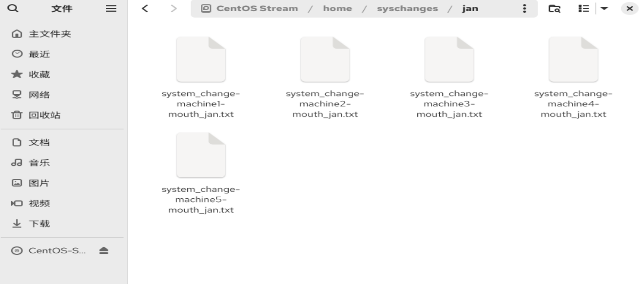Select the machine1 file thumbnail
Viewport: 644px width, 284px height.
tap(201, 59)
